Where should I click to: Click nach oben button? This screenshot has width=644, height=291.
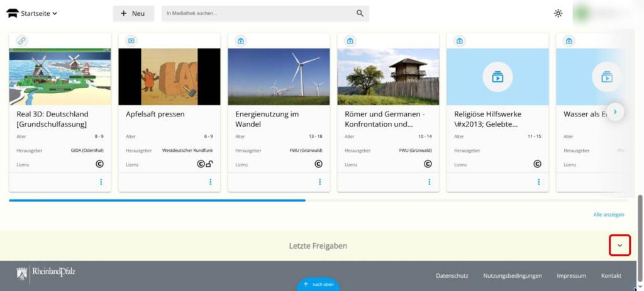pyautogui.click(x=318, y=285)
